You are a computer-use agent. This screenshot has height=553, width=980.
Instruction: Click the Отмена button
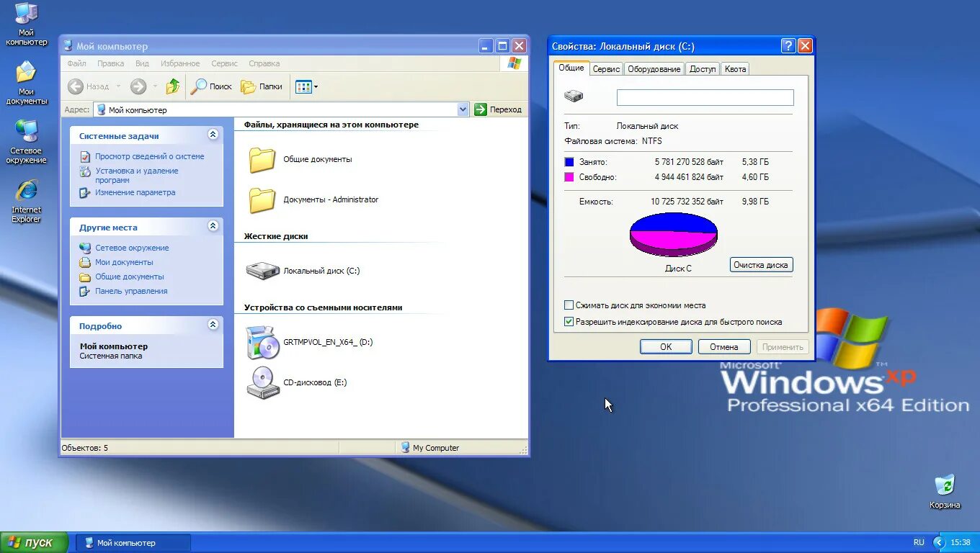pyautogui.click(x=724, y=347)
